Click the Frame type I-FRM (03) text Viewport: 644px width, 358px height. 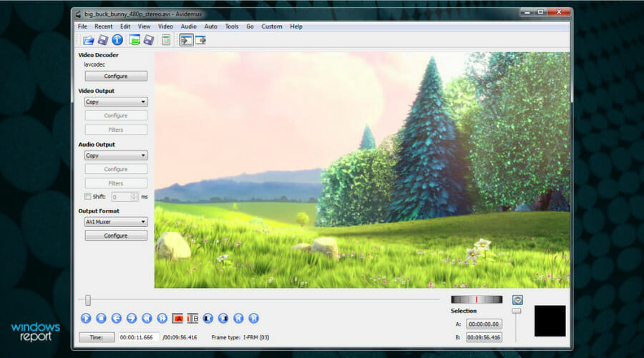tap(240, 337)
